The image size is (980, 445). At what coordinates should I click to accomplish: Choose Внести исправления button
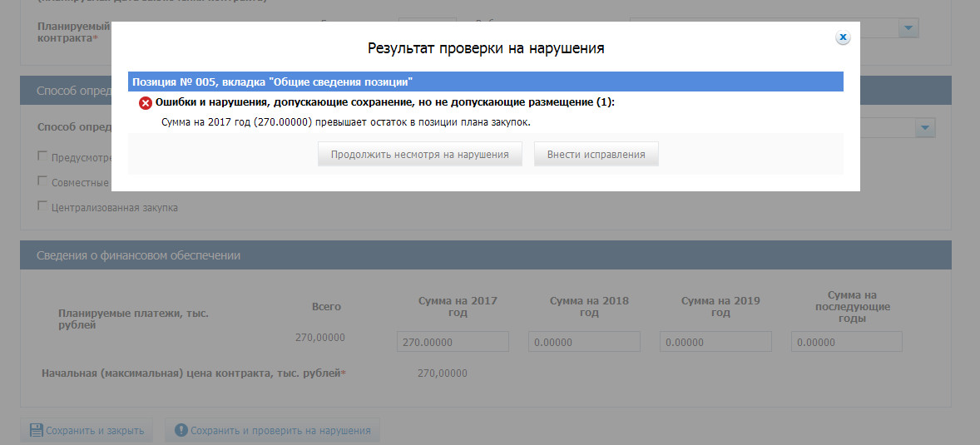pos(596,155)
